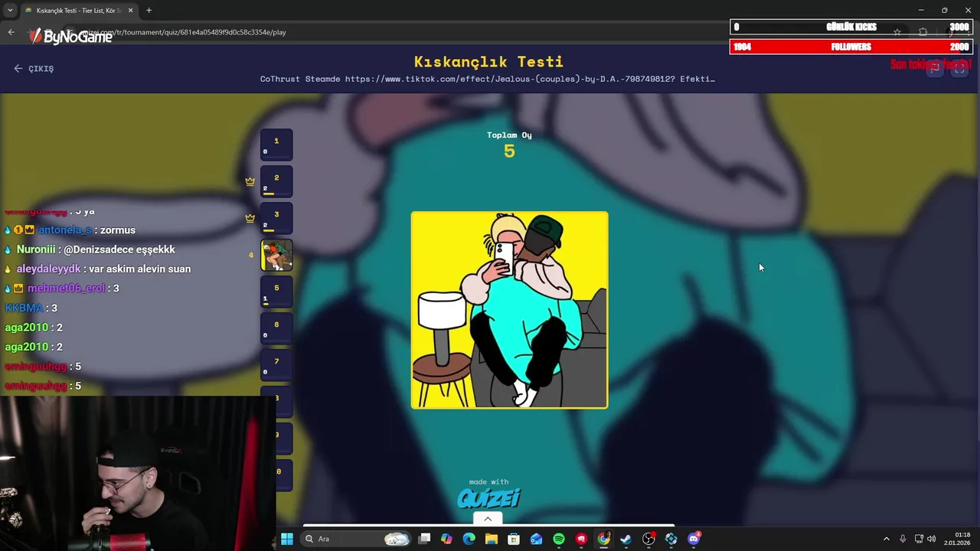
Task: Open the browser extensions puzzle icon
Action: coord(923,32)
